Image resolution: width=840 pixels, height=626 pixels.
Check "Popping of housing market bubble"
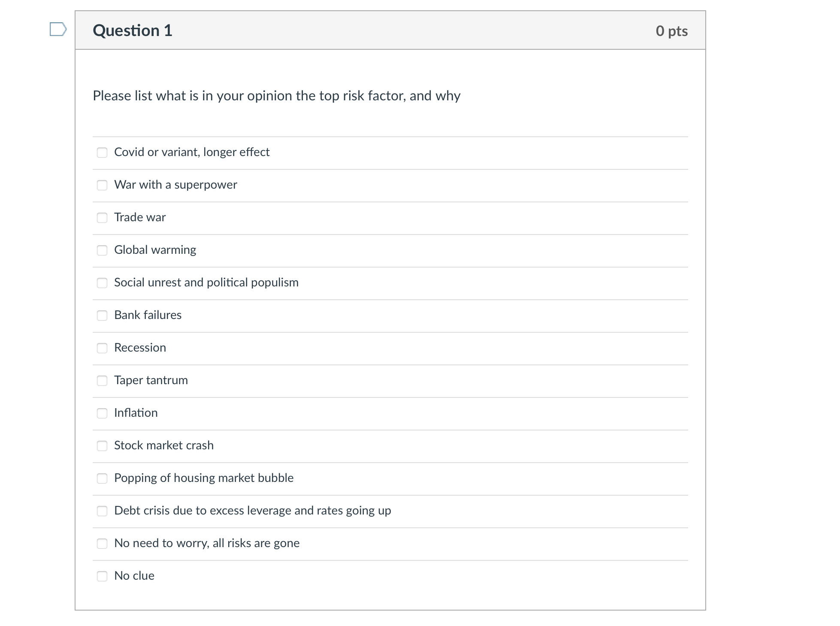point(102,479)
